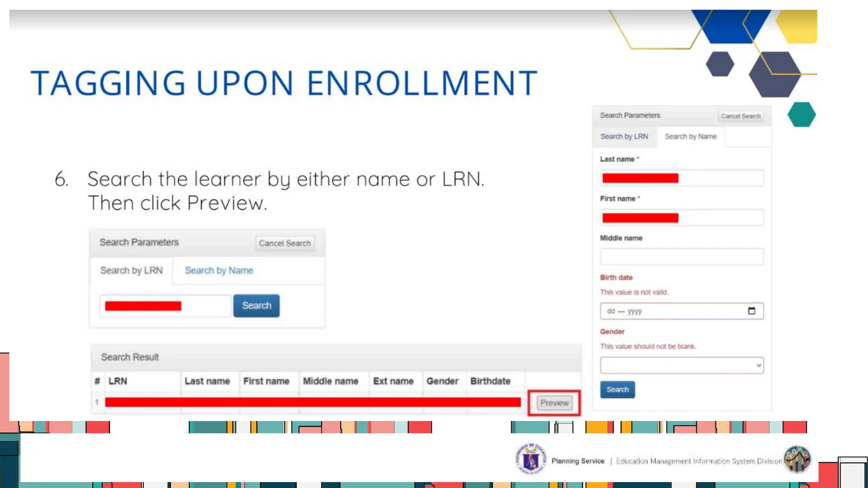Click the Gender dropdown chevron arrow
The width and height of the screenshot is (868, 488).
[x=759, y=365]
